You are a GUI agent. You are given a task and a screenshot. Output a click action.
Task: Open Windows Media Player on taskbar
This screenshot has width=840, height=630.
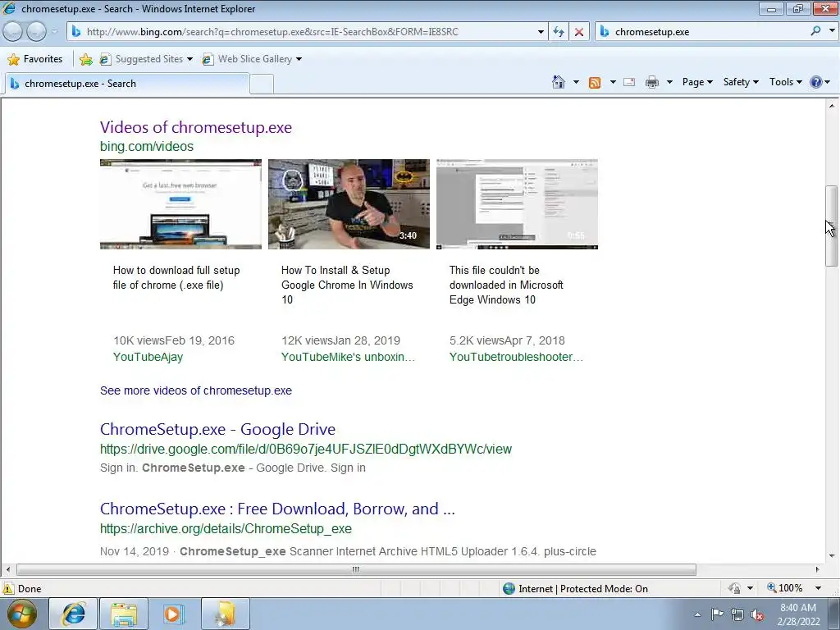(x=174, y=614)
